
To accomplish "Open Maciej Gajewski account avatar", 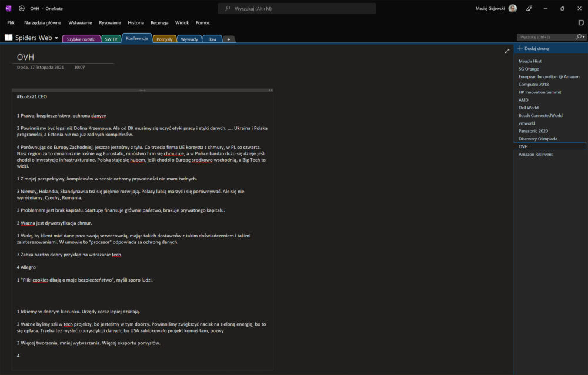I will (x=513, y=8).
